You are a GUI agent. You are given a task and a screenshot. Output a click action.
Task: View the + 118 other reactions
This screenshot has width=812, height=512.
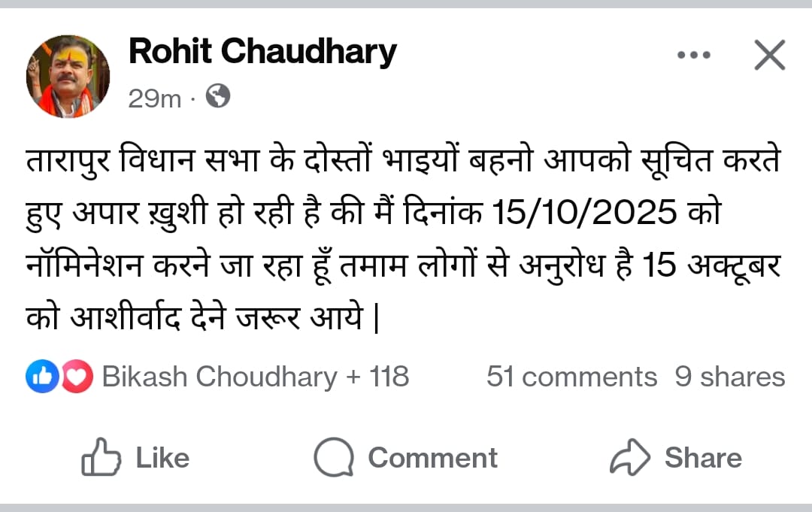377,377
